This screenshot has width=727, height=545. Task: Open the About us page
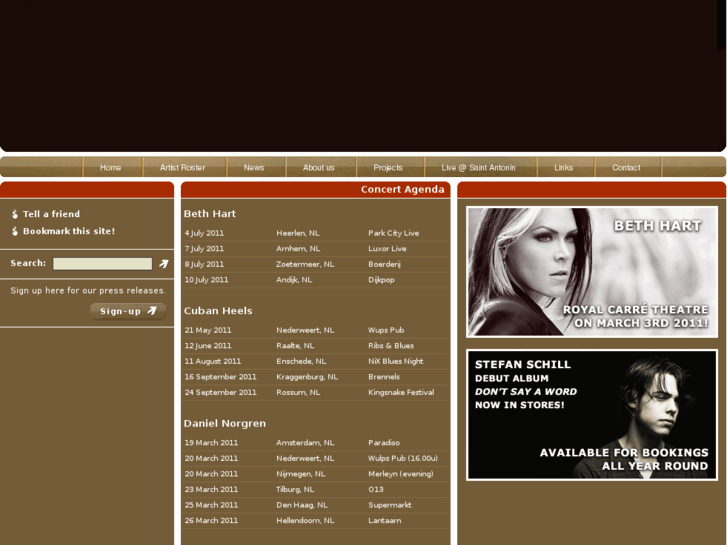click(319, 167)
